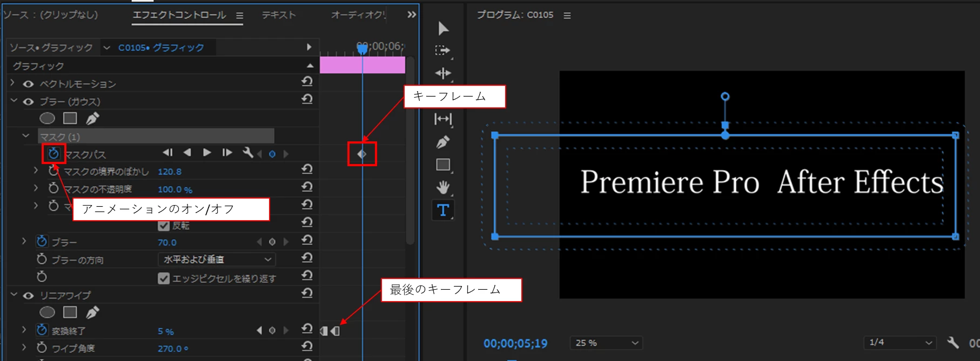Toggle animation stopwatch for ワイプ角度
Screen dimensions: 980x361
click(42, 348)
